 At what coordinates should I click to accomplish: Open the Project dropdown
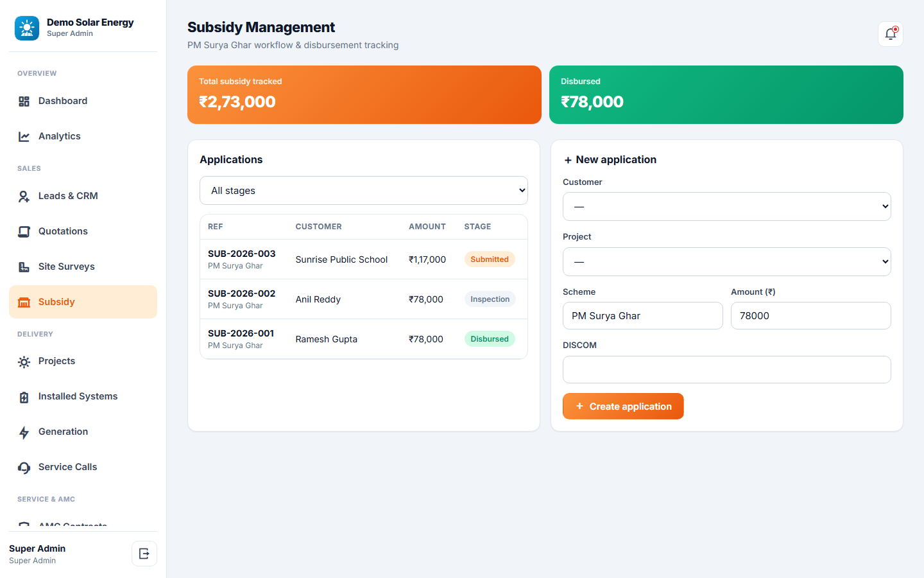pyautogui.click(x=727, y=262)
